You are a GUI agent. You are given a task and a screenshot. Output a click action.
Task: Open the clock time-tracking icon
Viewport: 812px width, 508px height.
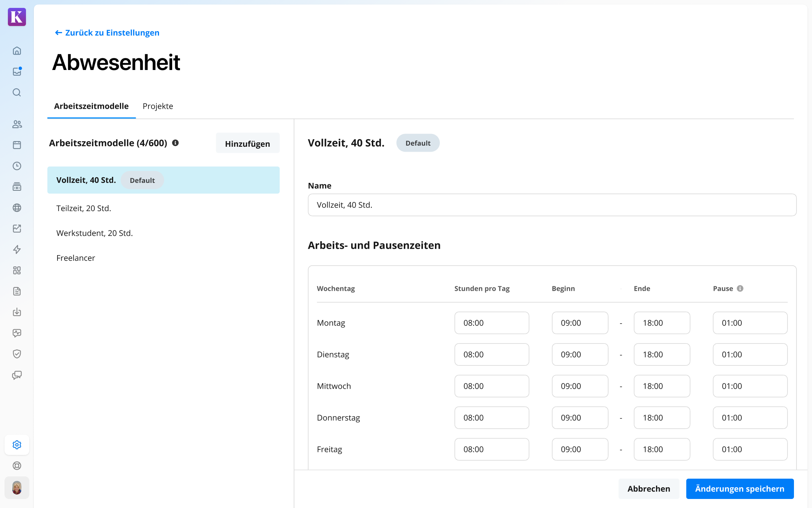pyautogui.click(x=17, y=166)
